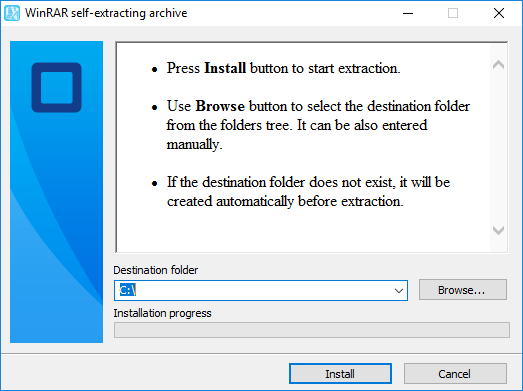The width and height of the screenshot is (523, 391).
Task: Click the scroll up arrow in instructions pane
Action: pos(498,64)
